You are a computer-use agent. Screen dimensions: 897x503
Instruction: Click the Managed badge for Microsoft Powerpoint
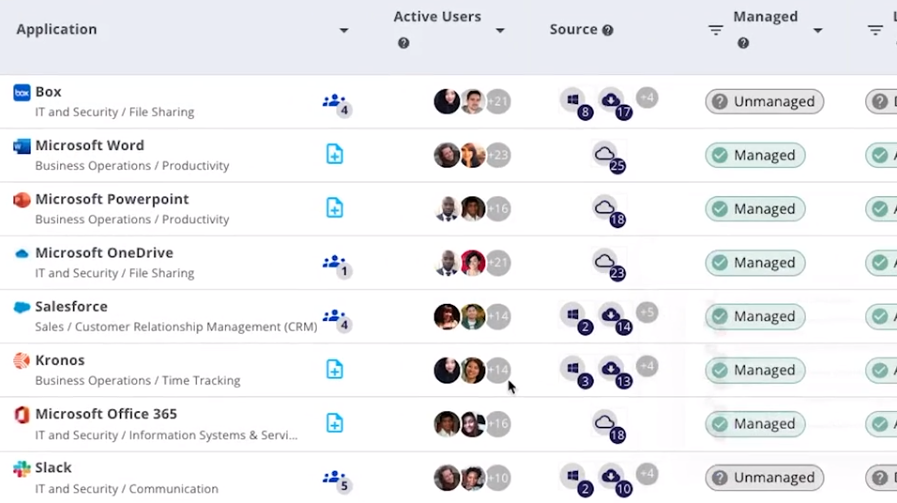pos(755,209)
